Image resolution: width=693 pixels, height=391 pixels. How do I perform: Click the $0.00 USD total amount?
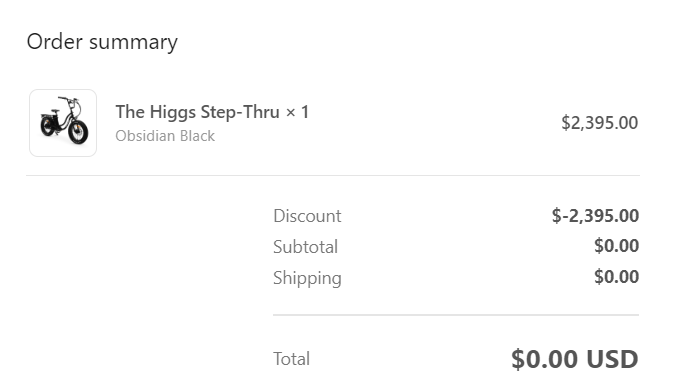click(575, 359)
